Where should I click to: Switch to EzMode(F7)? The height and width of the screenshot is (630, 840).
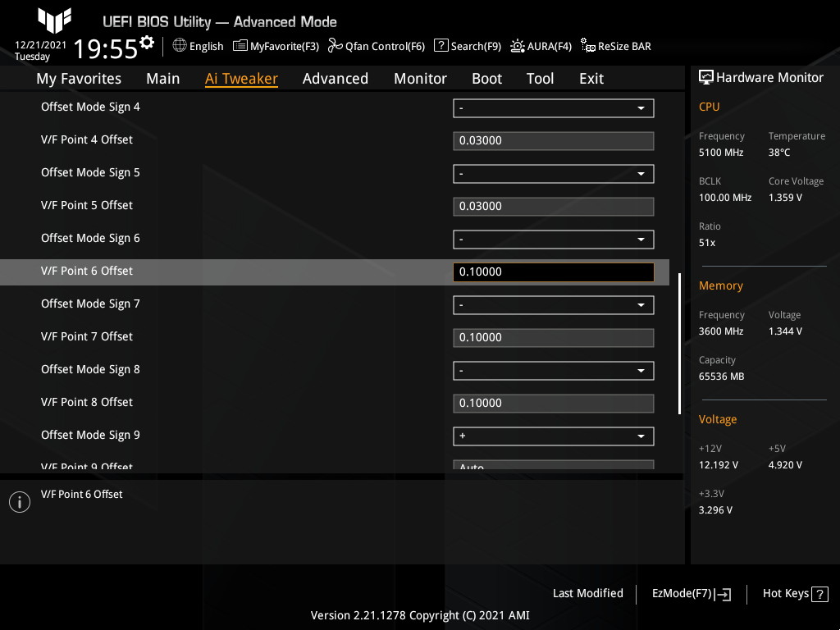682,594
